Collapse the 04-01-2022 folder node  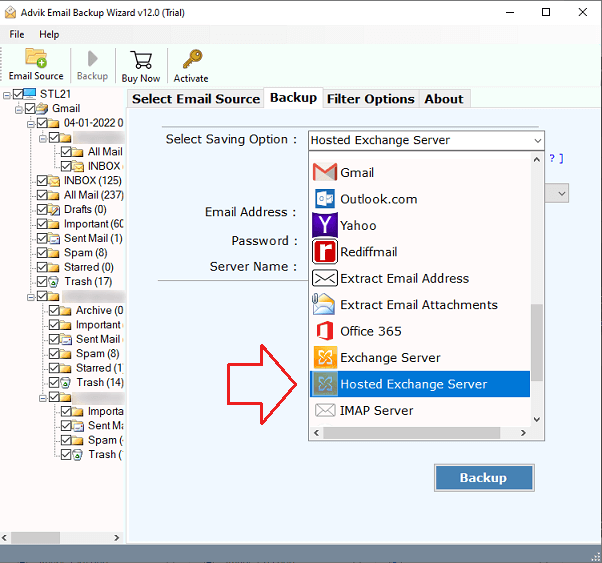(30, 124)
